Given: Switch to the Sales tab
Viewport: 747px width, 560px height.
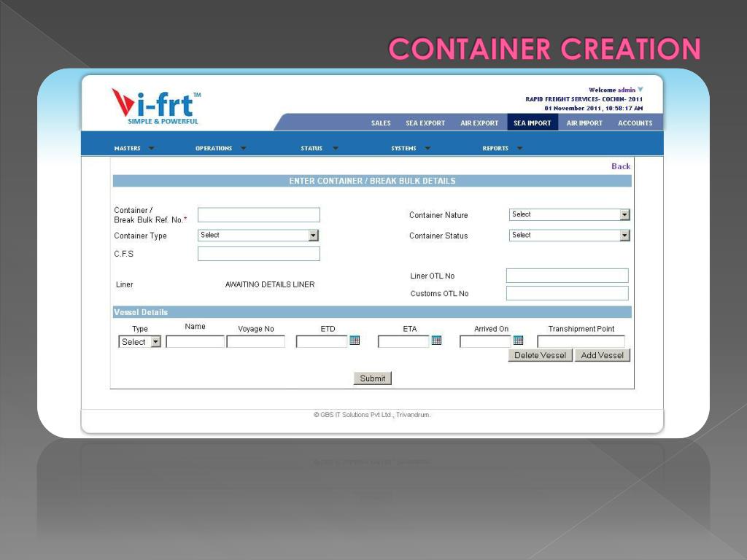Looking at the screenshot, I should [x=381, y=122].
